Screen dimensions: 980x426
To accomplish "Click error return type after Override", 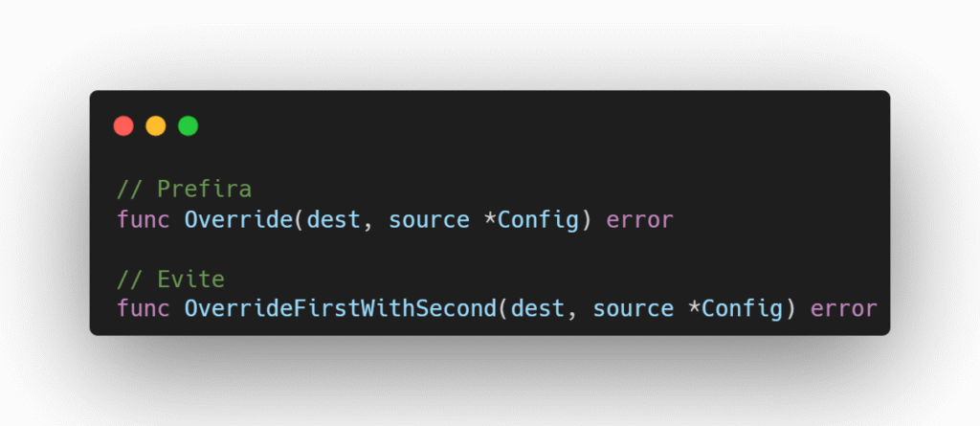I will (640, 219).
